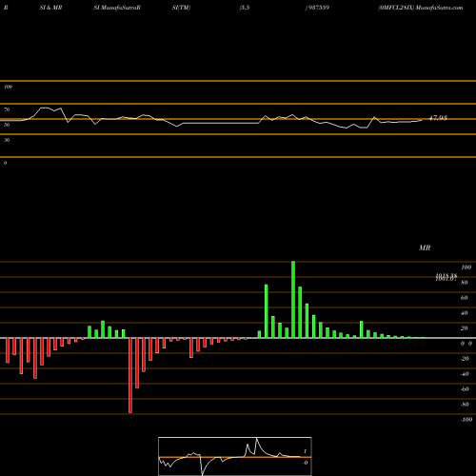Click the tallest green histogram bar
Viewport: 476px width, 476px height.
coord(293,300)
